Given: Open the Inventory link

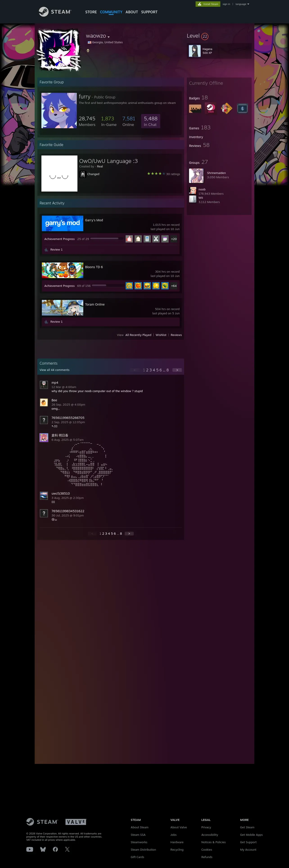Looking at the screenshot, I should (196, 137).
